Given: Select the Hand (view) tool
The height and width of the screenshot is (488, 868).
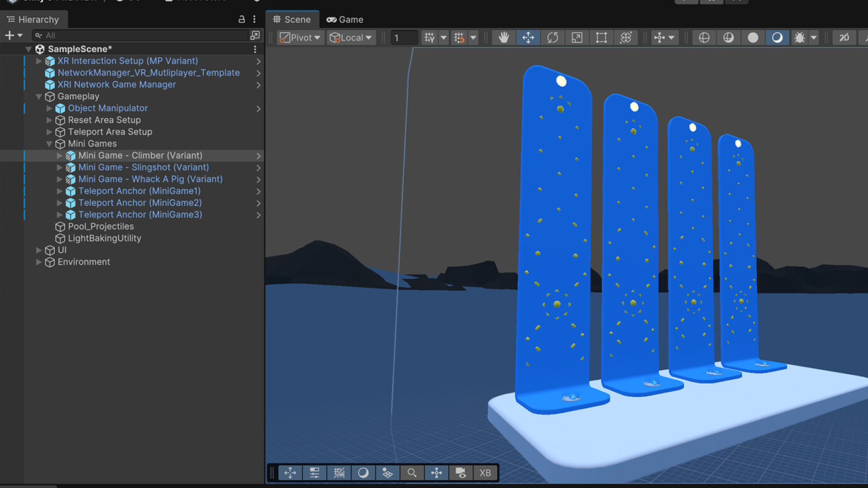Looking at the screenshot, I should [x=503, y=37].
